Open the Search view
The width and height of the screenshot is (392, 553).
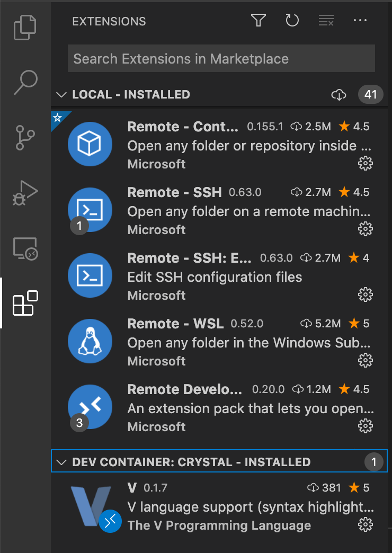[x=25, y=82]
